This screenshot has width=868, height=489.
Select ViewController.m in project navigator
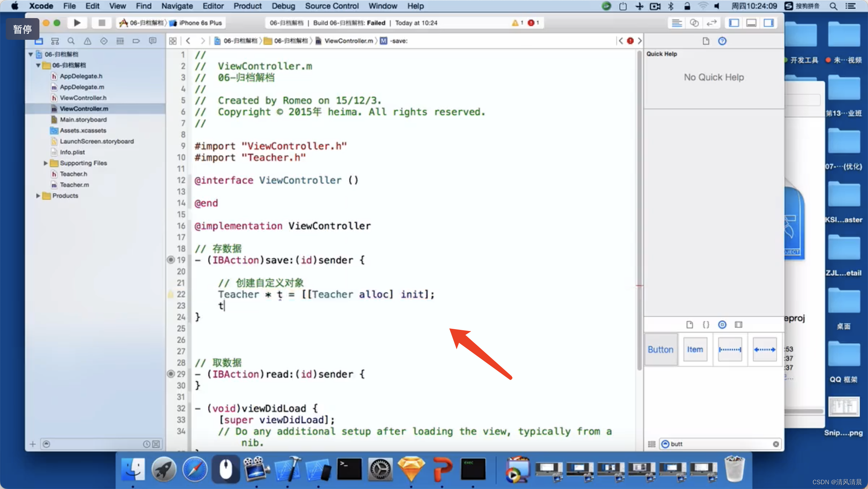pyautogui.click(x=85, y=109)
